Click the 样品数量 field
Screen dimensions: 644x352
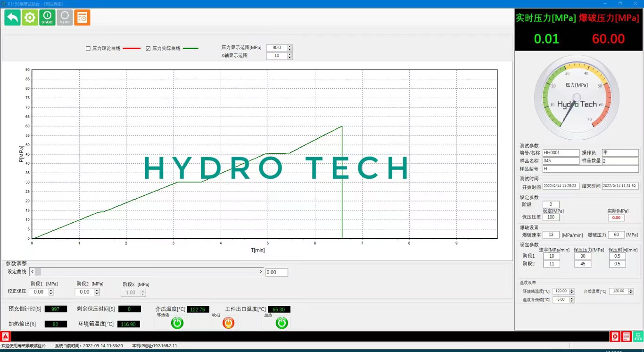620,161
